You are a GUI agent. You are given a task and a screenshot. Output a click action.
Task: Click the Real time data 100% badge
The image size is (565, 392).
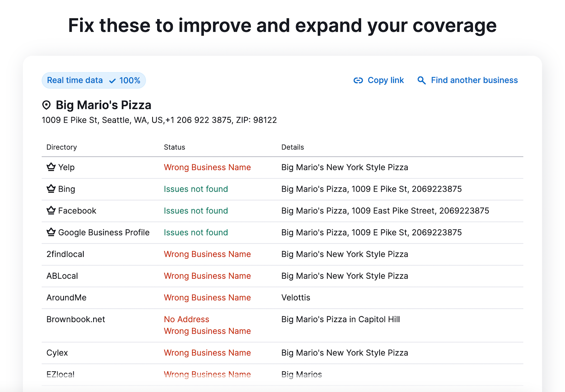(93, 80)
